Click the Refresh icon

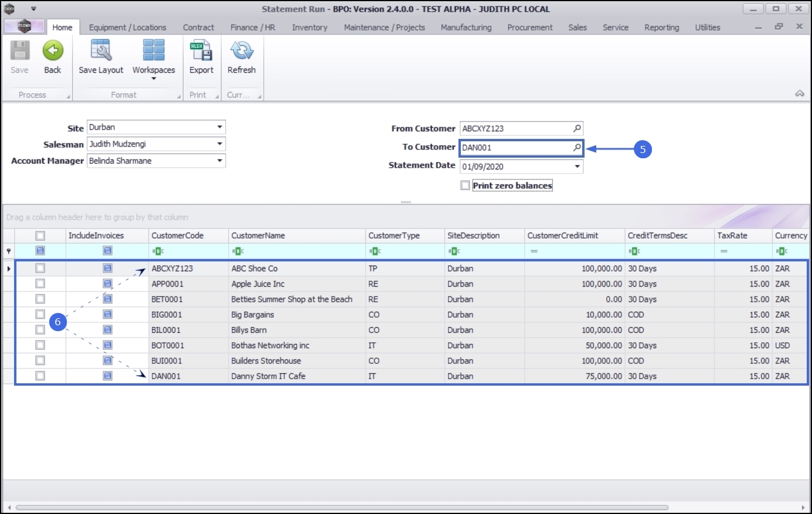pos(242,52)
